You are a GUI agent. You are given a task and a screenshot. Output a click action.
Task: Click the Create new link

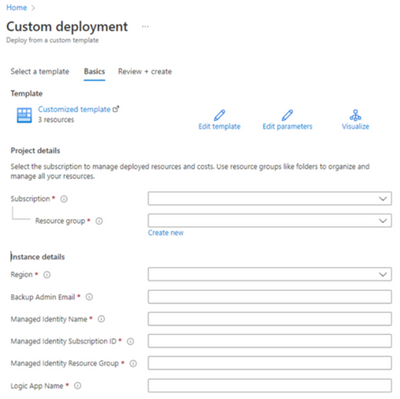(x=166, y=233)
